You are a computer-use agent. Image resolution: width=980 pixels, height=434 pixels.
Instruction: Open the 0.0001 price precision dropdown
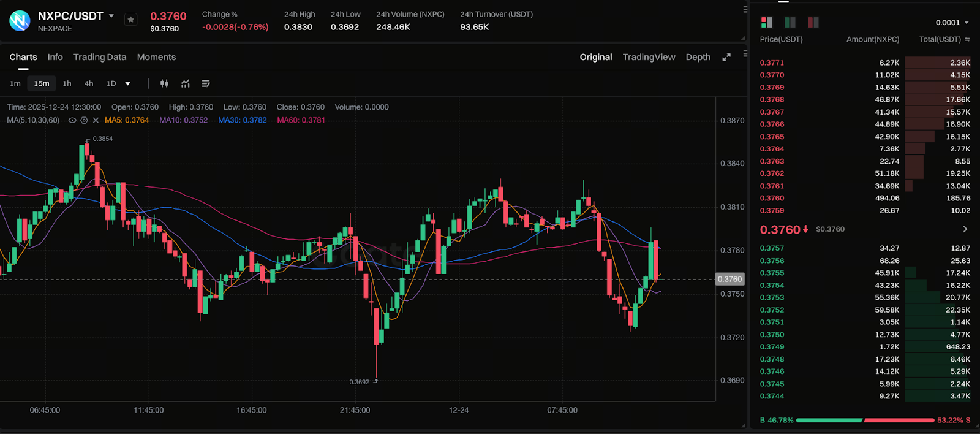tap(952, 23)
